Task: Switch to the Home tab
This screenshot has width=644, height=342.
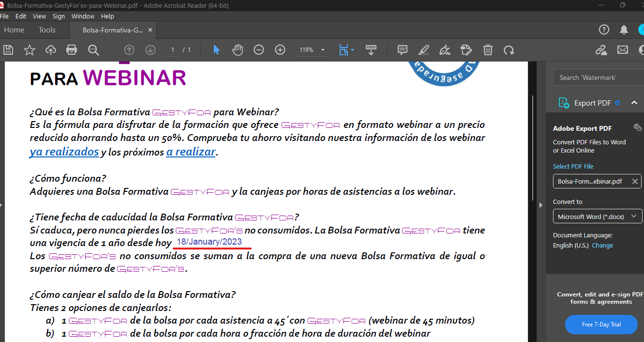Action: click(14, 30)
